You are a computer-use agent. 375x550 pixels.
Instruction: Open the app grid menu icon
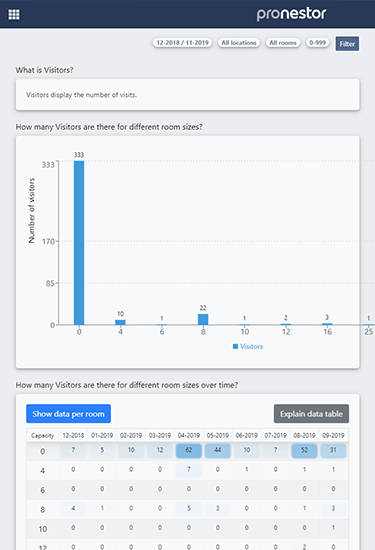[x=14, y=14]
